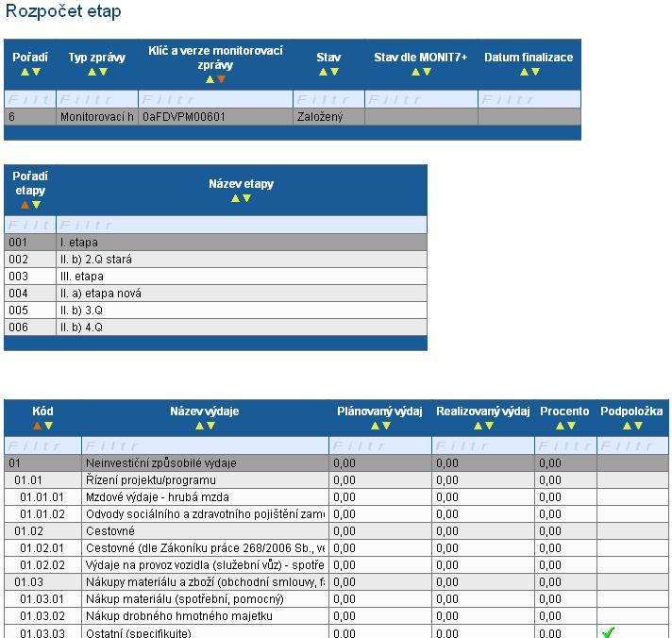Select stage 004 II. a) etapa nová
The height and width of the screenshot is (638, 672).
click(x=215, y=294)
